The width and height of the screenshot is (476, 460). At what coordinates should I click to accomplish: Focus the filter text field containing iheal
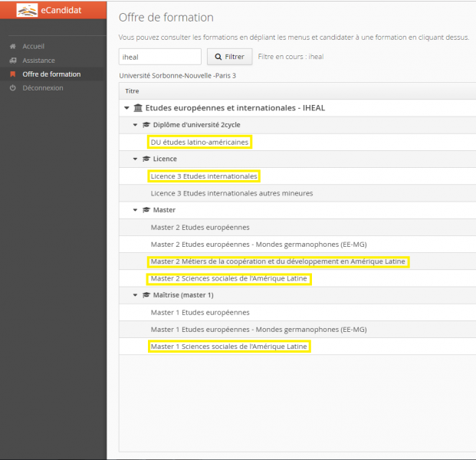[x=160, y=57]
